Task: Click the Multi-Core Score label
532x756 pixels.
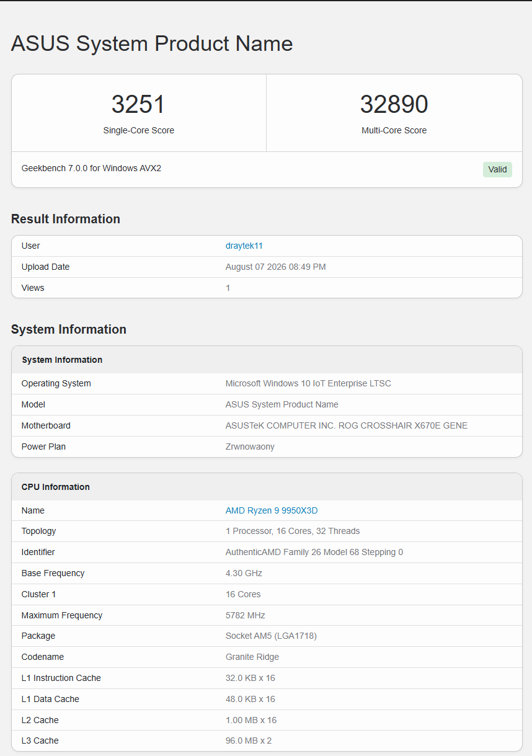Action: [x=394, y=130]
